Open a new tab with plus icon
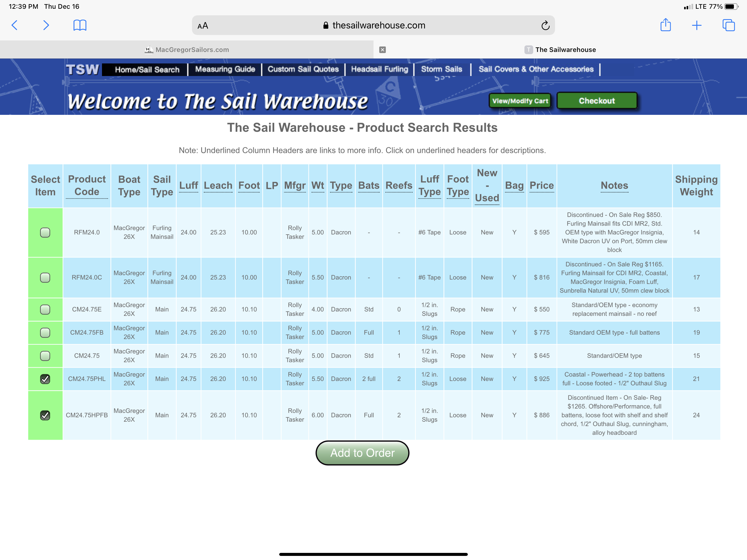The width and height of the screenshot is (747, 560). coord(696,25)
